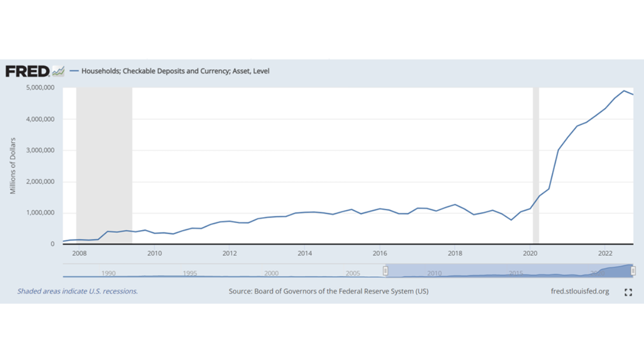
Task: Click 2010 label on x-axis
Action: point(155,253)
